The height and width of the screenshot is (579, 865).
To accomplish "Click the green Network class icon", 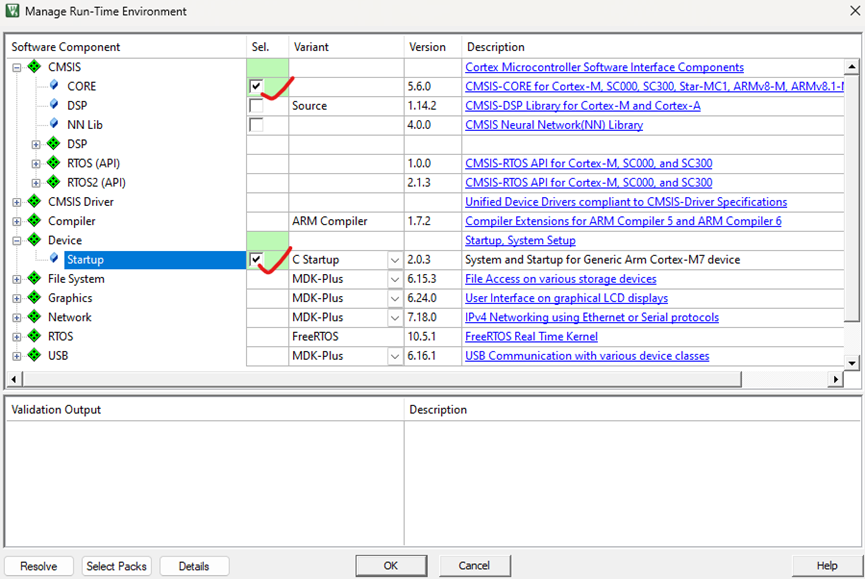I will [x=34, y=318].
